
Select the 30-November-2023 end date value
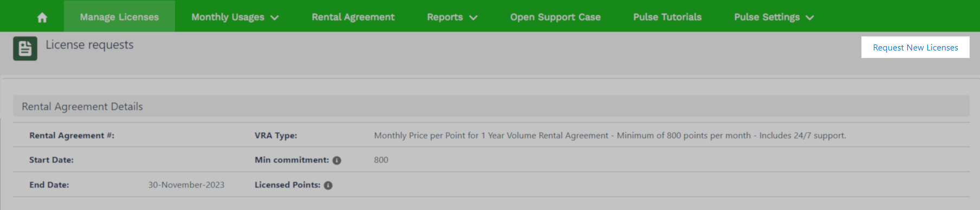[186, 185]
